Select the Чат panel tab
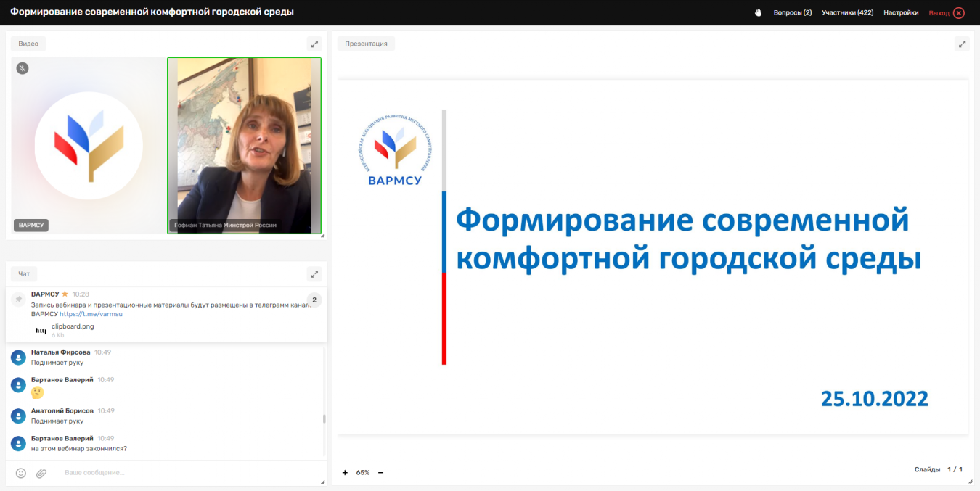This screenshot has width=980, height=491. 24,273
